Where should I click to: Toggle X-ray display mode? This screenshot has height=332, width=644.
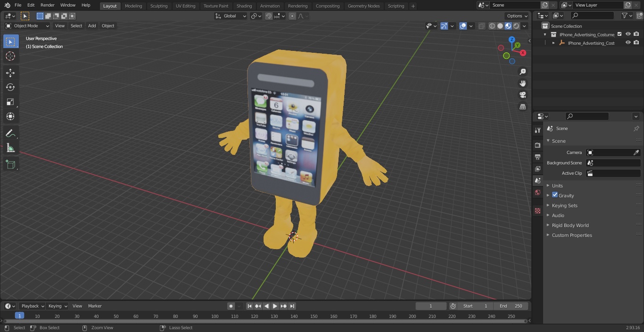click(481, 26)
